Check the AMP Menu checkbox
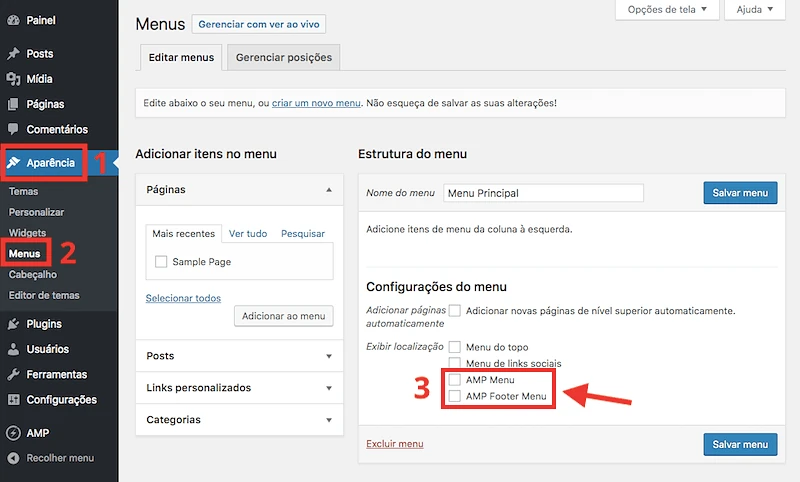Screen dimensions: 800x482 click(455, 380)
